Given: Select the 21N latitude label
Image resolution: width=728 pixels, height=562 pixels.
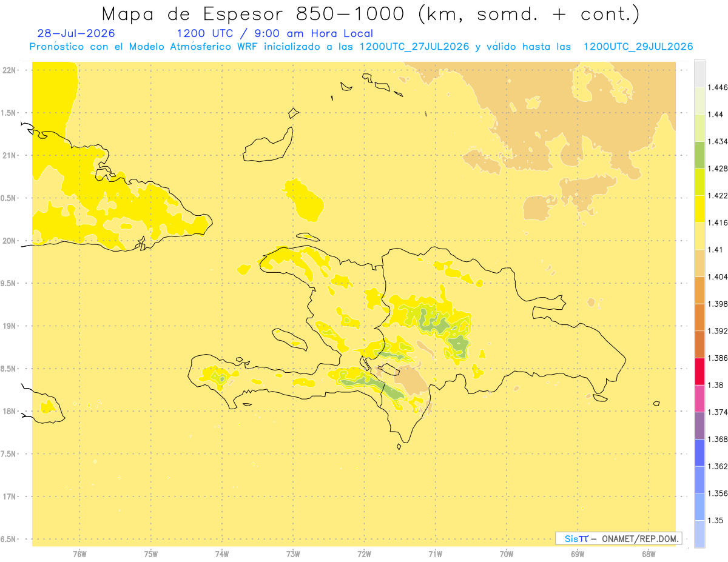Looking at the screenshot, I should point(10,155).
